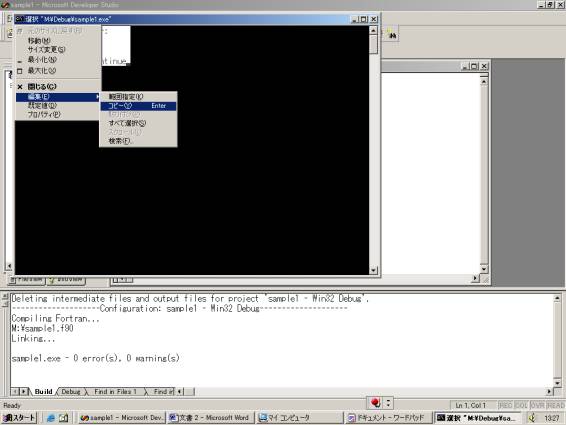The height and width of the screenshot is (425, 566).
Task: Choose 既定値(D) in console system menu
Action: point(58,105)
